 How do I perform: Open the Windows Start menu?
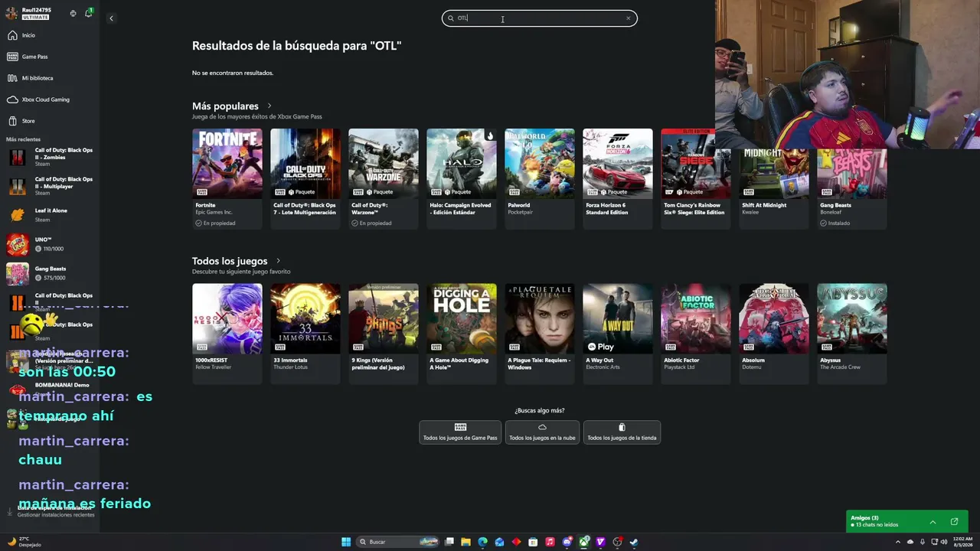(x=346, y=542)
